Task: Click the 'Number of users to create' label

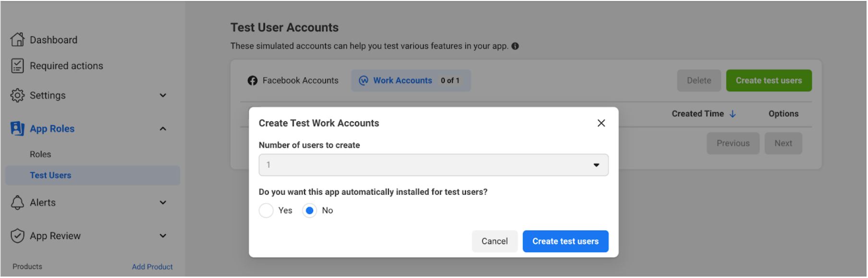Action: [309, 145]
